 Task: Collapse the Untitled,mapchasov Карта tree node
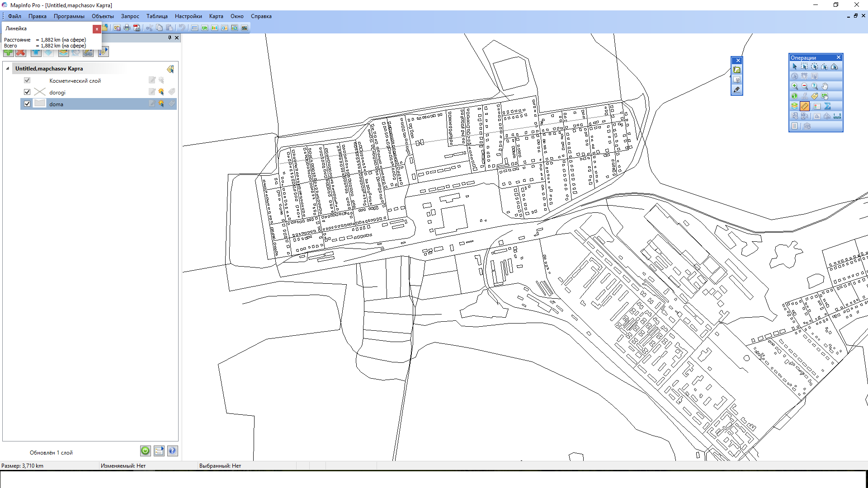[8, 69]
